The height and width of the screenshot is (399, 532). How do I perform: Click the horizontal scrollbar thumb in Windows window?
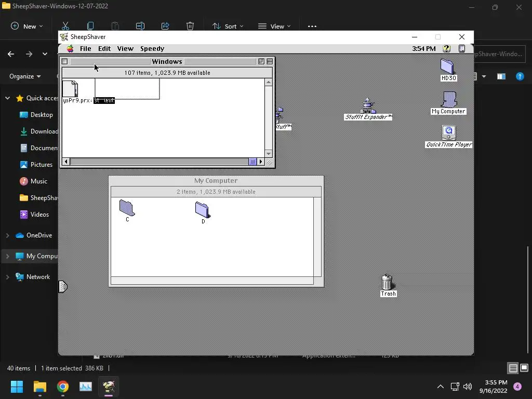point(252,162)
